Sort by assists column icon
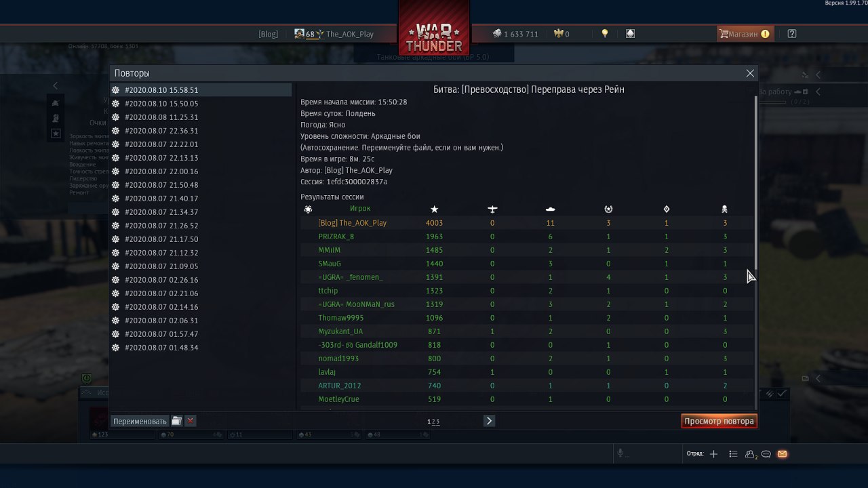868x488 pixels. coord(608,209)
